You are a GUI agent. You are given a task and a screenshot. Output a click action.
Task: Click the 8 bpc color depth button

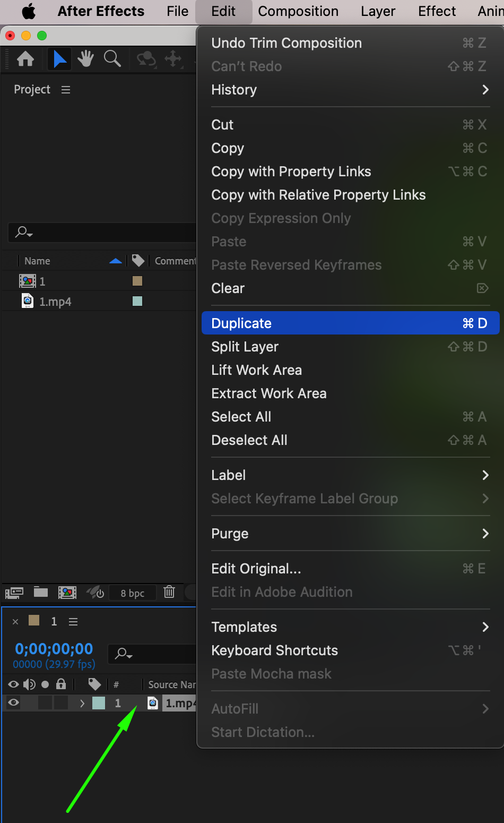click(132, 593)
